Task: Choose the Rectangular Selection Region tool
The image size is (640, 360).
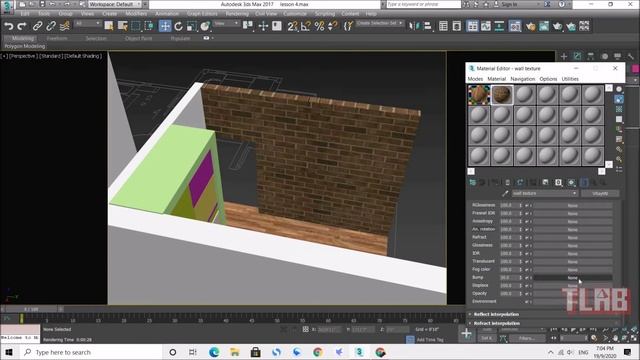Action: point(136,26)
